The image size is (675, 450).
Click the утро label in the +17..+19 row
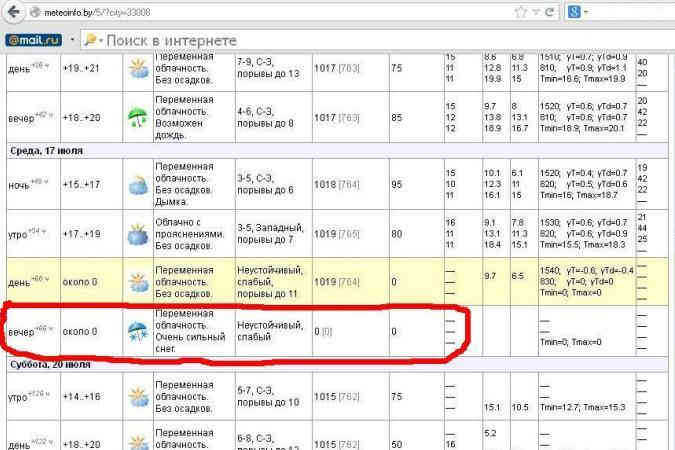click(18, 235)
